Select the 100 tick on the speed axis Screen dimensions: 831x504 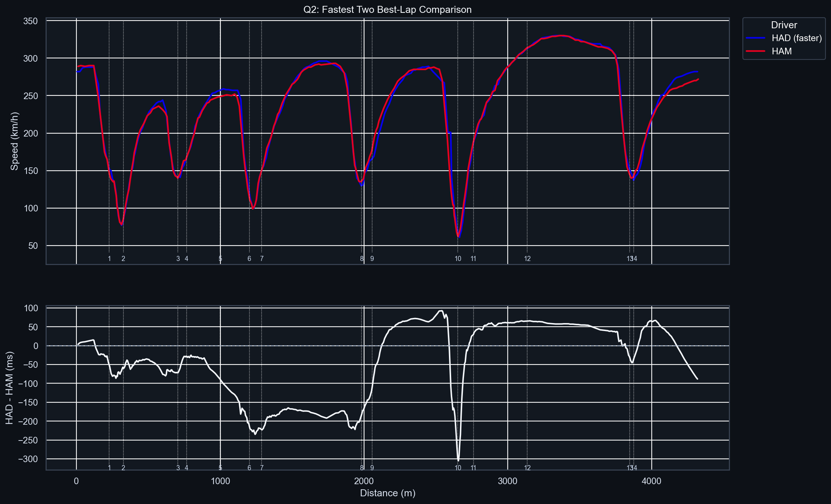coord(30,208)
